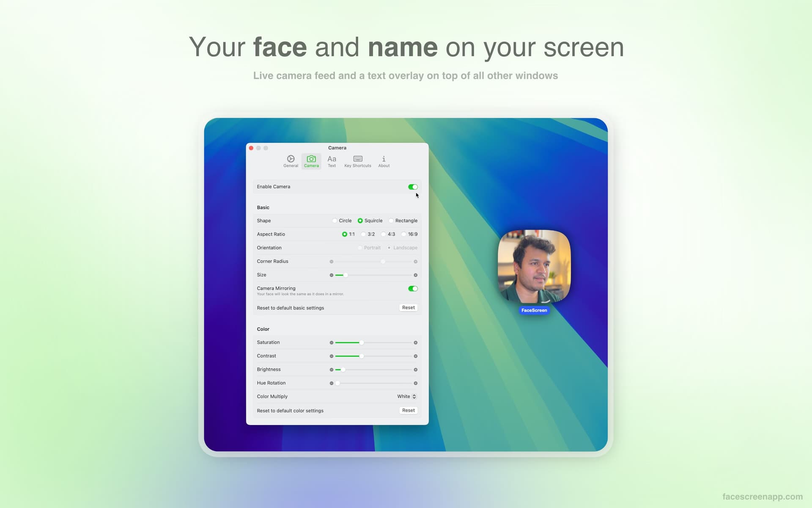Click the Hue Rotation slider maximum icon
This screenshot has height=508, width=812.
click(x=416, y=383)
